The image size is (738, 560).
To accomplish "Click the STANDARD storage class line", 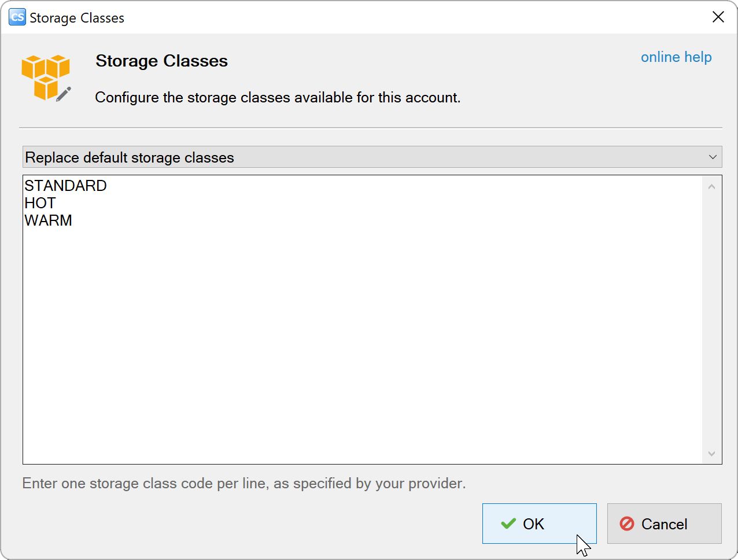I will tap(65, 186).
